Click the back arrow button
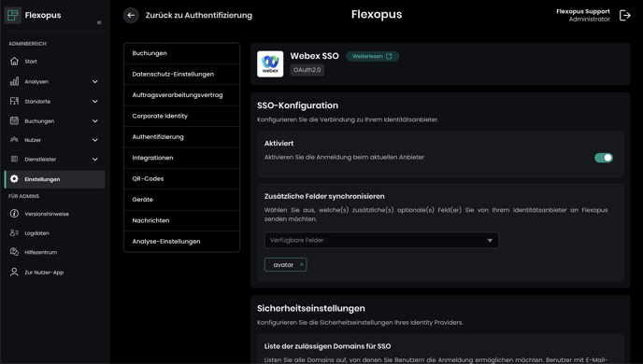Screen dimensions: 643x364 click(131, 15)
